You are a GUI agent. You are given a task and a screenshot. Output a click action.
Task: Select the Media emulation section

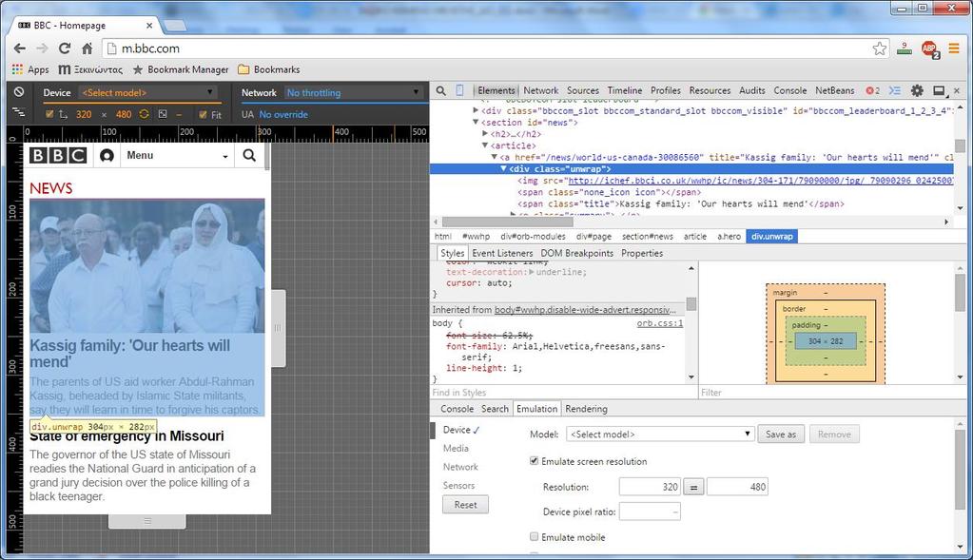pos(456,449)
